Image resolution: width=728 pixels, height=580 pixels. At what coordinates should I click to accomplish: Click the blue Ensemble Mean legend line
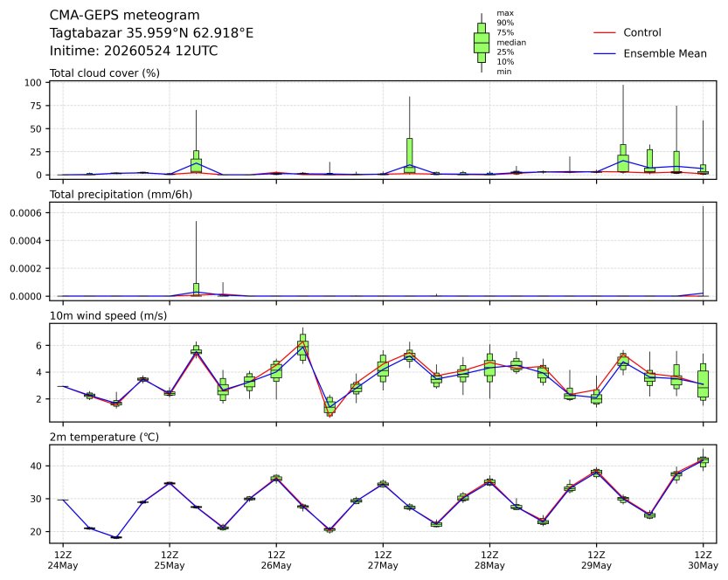pyautogui.click(x=605, y=54)
